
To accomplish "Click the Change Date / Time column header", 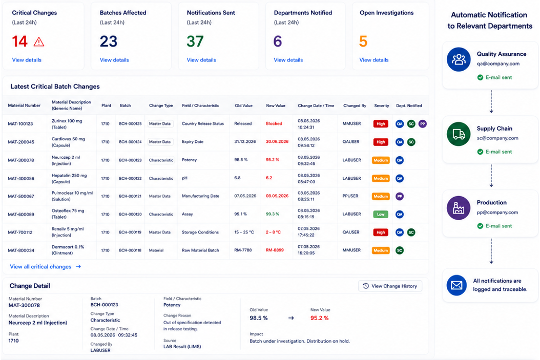I will coord(316,105).
